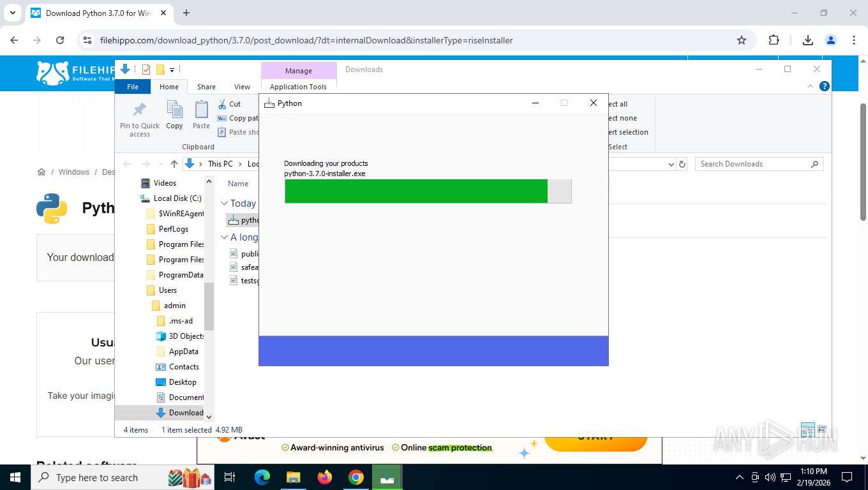Click Pin to Quick access in Explorer
The height and width of the screenshot is (490, 868).
tap(140, 119)
